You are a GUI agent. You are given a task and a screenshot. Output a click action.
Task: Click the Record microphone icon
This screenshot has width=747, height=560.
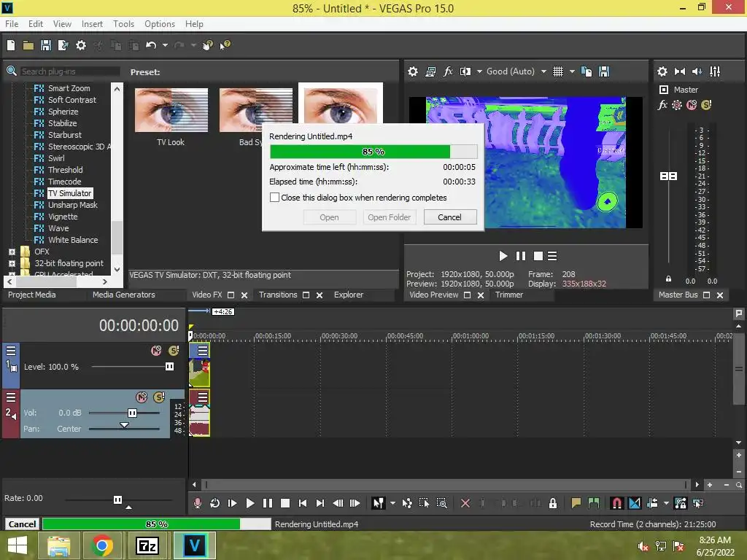pyautogui.click(x=197, y=503)
